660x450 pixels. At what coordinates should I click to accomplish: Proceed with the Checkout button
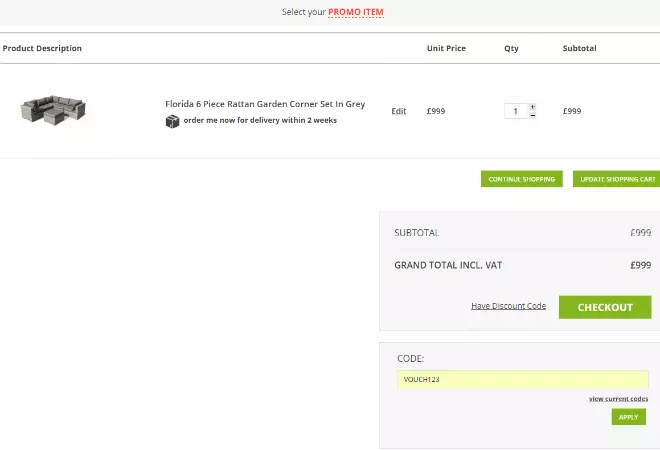tap(605, 307)
